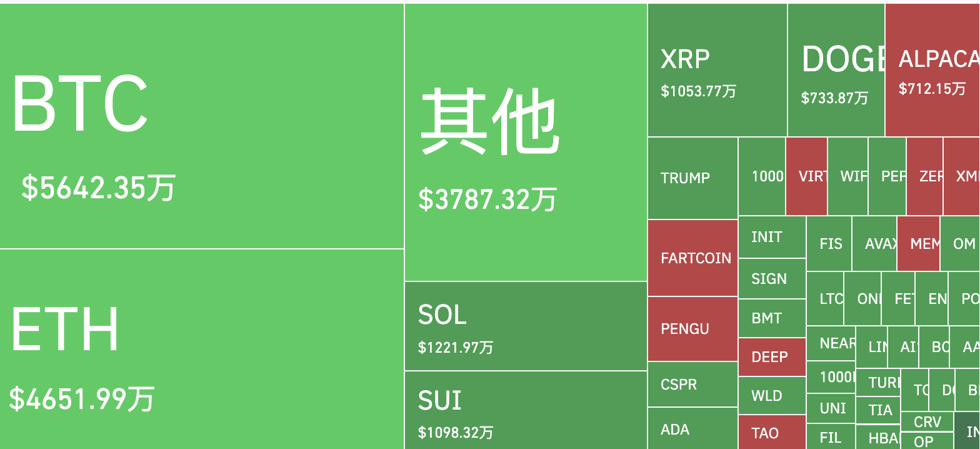
Task: Select the SOL tile
Action: click(x=526, y=326)
